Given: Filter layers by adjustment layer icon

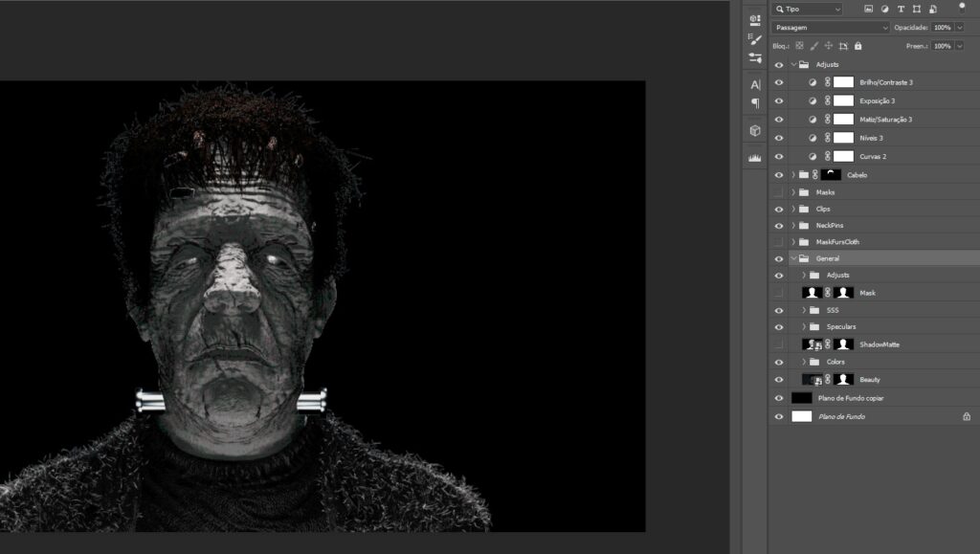Looking at the screenshot, I should tap(884, 9).
